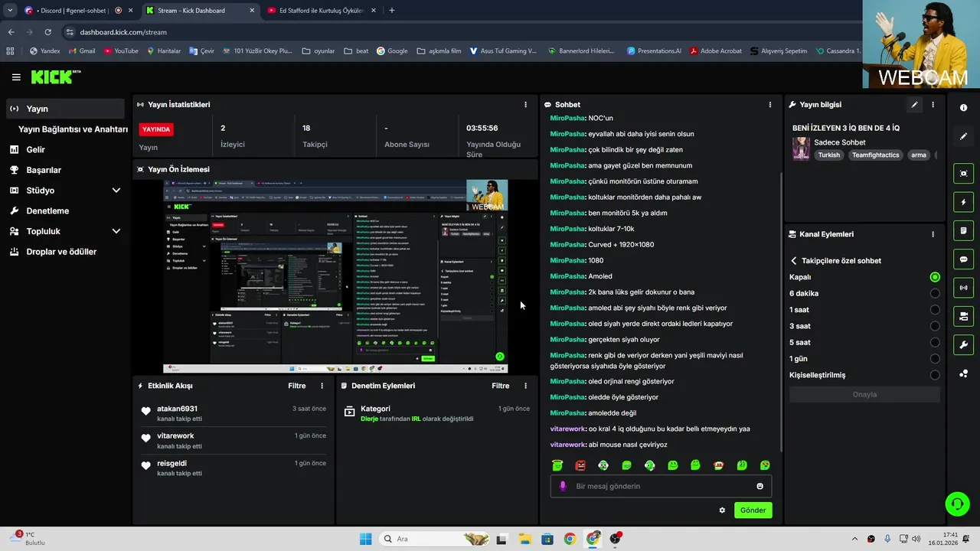The height and width of the screenshot is (551, 980).
Task: Send the chat message with Gönder
Action: (753, 510)
